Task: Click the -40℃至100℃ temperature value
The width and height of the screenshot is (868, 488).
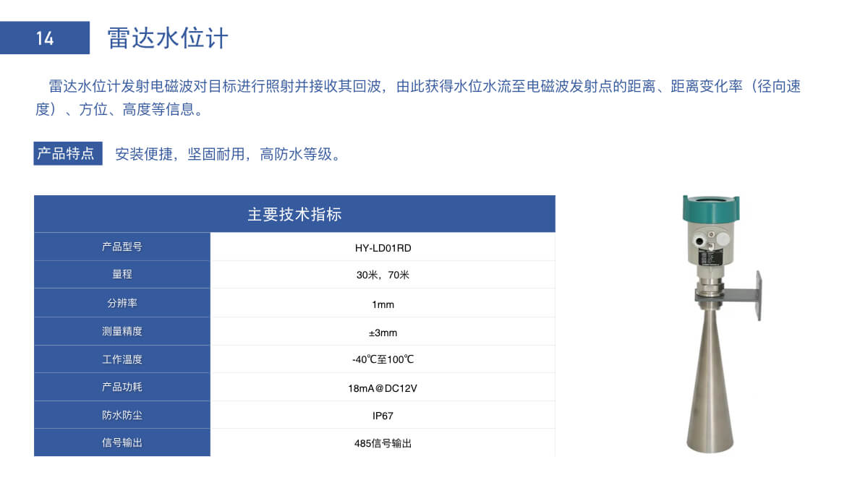Action: 383,360
